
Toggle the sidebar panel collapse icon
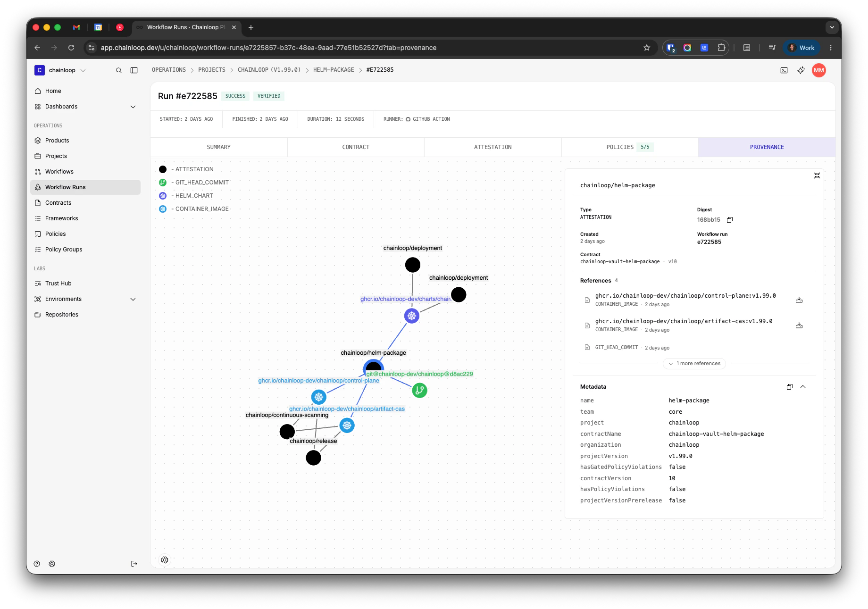(x=134, y=70)
